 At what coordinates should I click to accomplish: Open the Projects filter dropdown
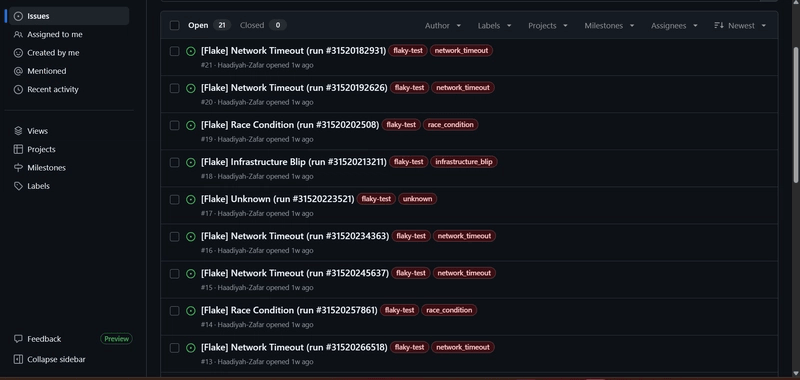coord(548,26)
